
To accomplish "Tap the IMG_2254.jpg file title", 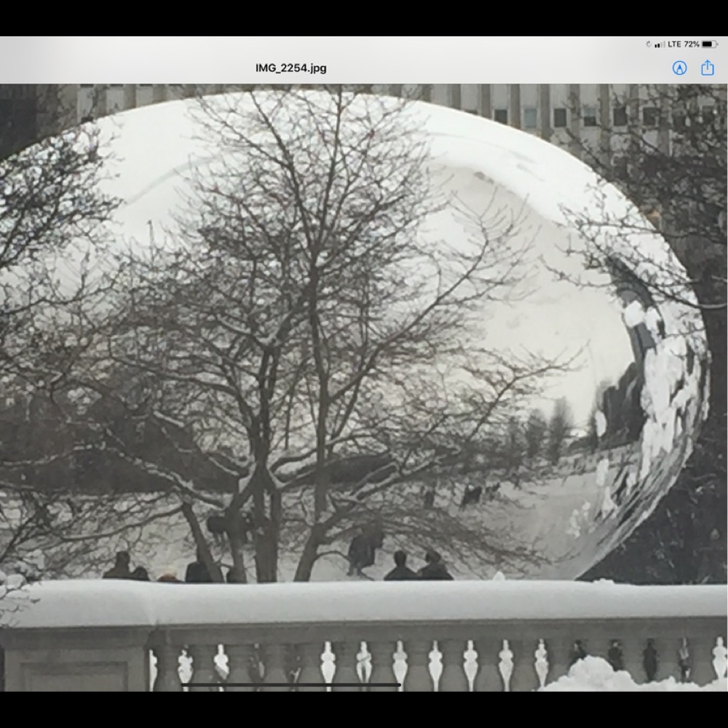I will pyautogui.click(x=290, y=68).
